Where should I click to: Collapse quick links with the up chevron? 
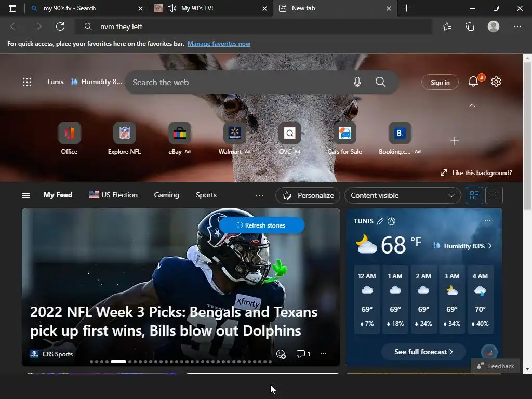point(472,105)
